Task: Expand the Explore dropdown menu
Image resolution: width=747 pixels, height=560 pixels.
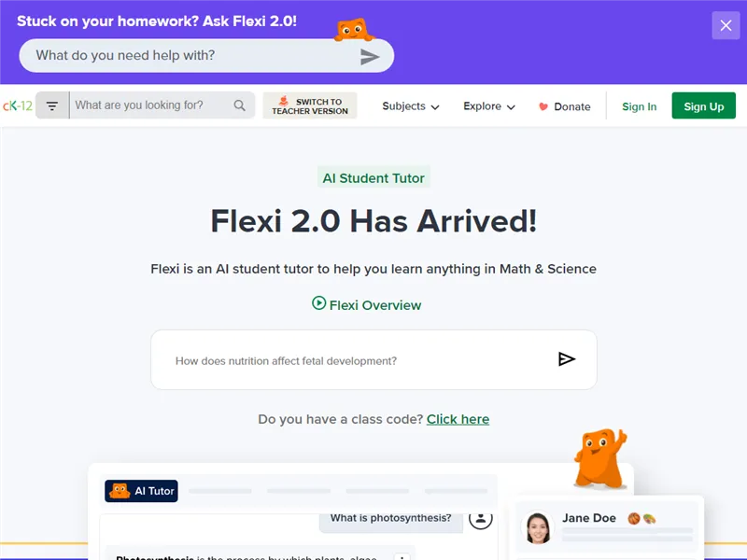Action: pos(488,106)
